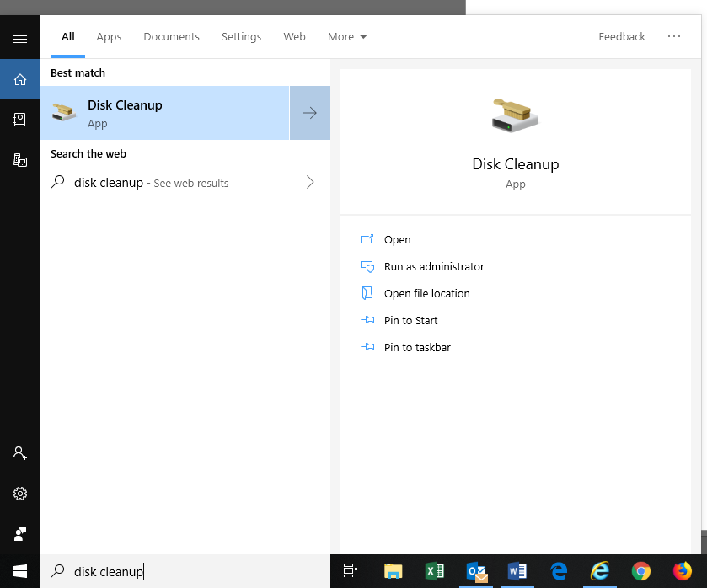Click the Devices icon in sidebar
707x588 pixels.
(x=20, y=160)
